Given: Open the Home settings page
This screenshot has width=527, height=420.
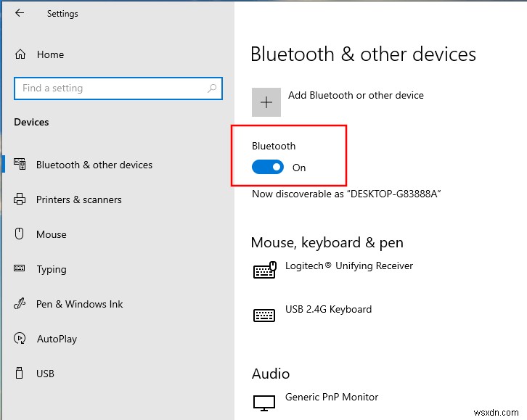Looking at the screenshot, I should tap(50, 54).
